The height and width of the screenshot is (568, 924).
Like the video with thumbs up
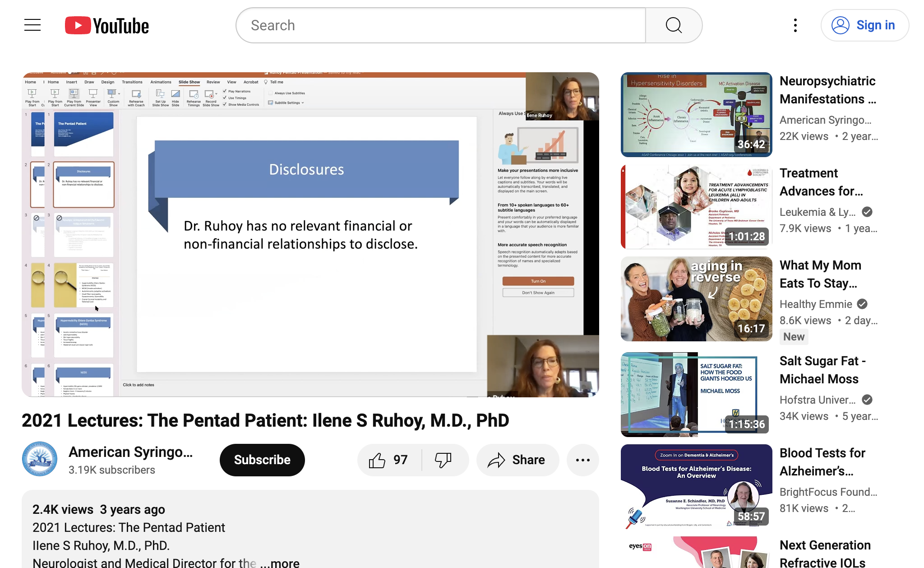click(389, 460)
